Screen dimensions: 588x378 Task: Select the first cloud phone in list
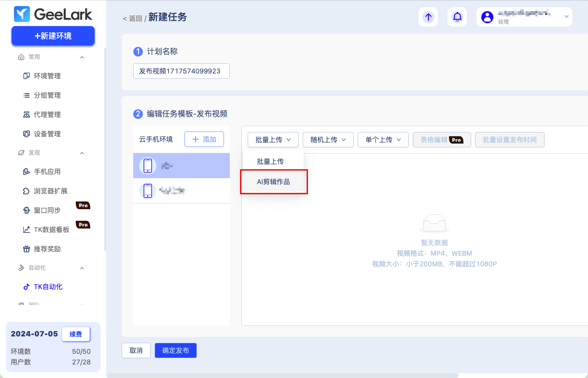point(182,166)
